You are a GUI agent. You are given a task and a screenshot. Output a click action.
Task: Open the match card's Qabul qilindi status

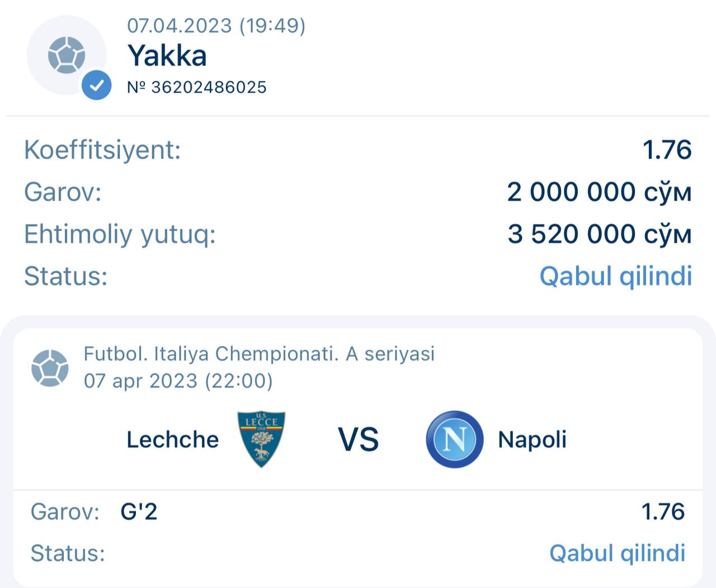[617, 553]
